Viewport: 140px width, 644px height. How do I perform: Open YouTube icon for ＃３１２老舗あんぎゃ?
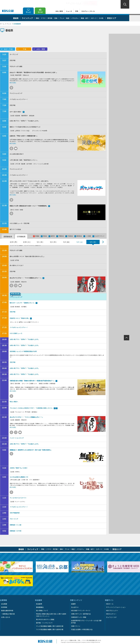(x=20, y=432)
